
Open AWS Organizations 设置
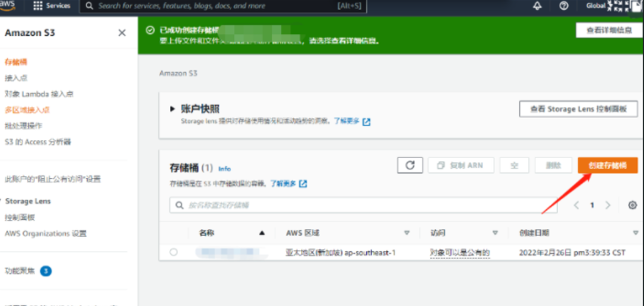point(45,234)
